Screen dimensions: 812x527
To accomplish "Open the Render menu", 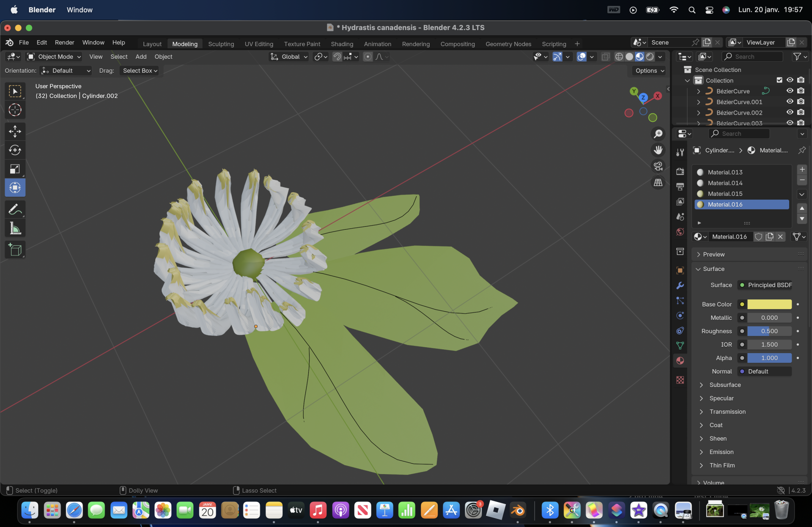I will [64, 43].
